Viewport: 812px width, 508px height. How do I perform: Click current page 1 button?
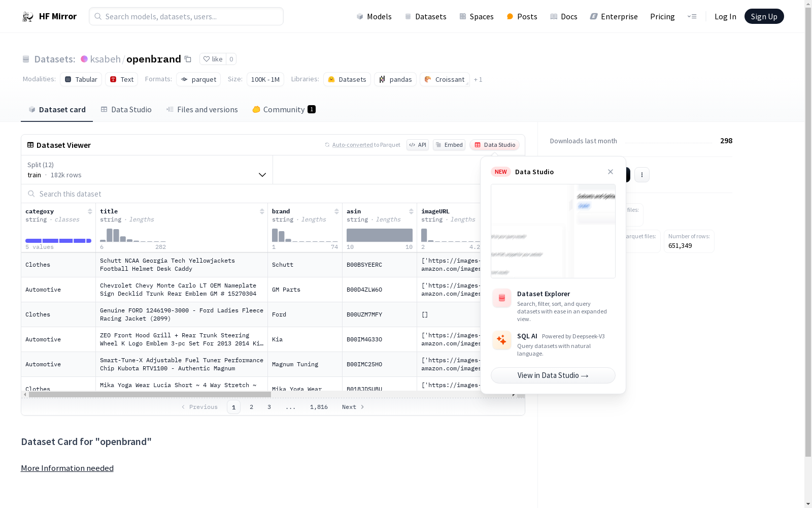[233, 407]
